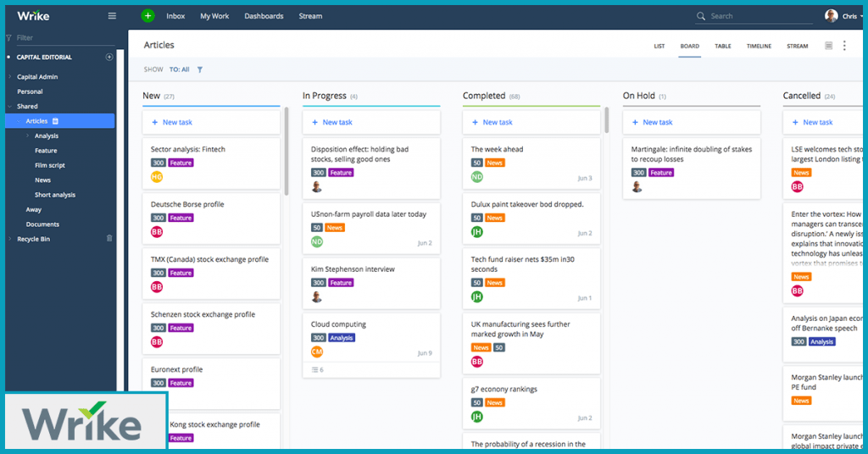Open the TO: All dropdown
Screen dimensions: 868x454
[180, 69]
